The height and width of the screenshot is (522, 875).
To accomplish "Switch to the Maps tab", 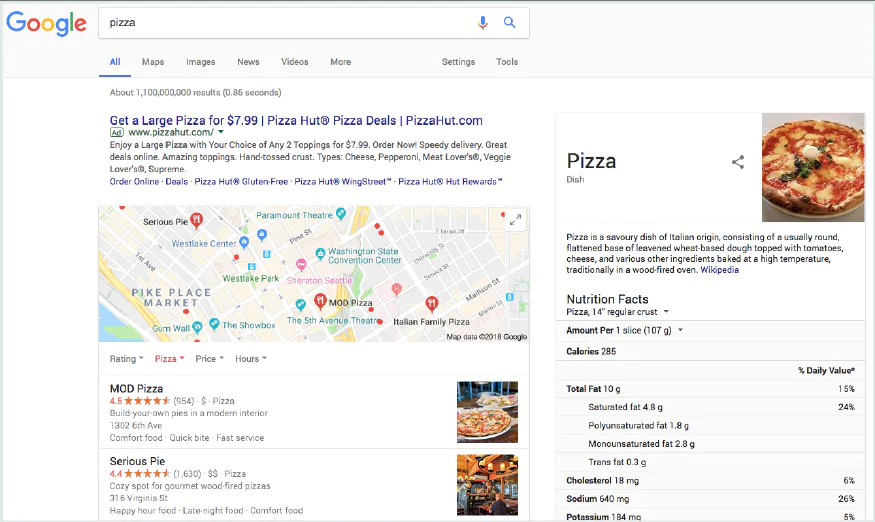I will click(153, 62).
